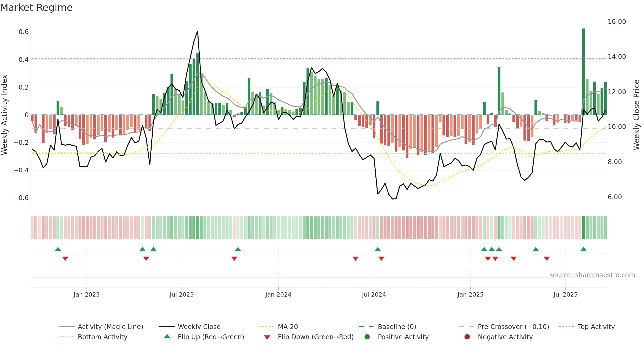This screenshot has width=644, height=362.
Task: Click the 6.00 price axis label
Action: 615,197
